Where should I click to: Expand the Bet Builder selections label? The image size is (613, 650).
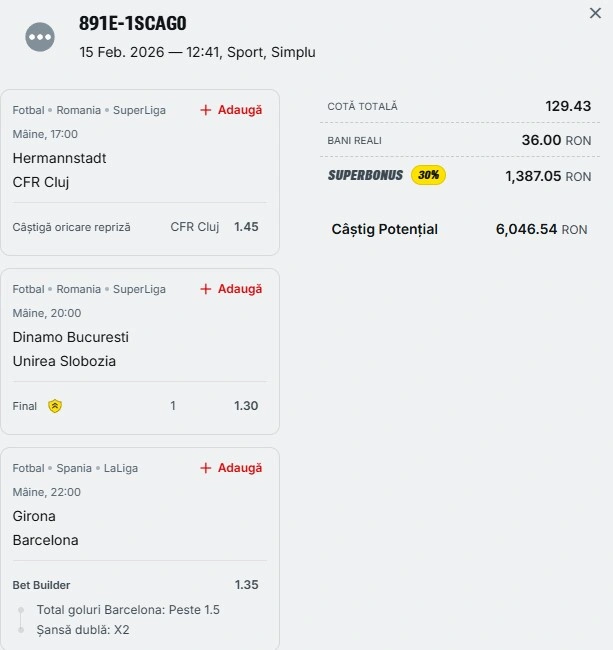[41, 585]
